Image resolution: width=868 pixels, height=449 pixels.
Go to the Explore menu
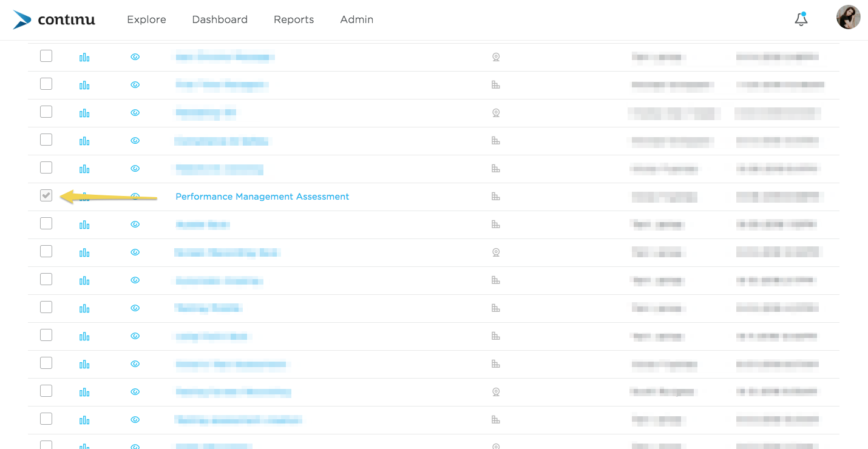click(146, 19)
